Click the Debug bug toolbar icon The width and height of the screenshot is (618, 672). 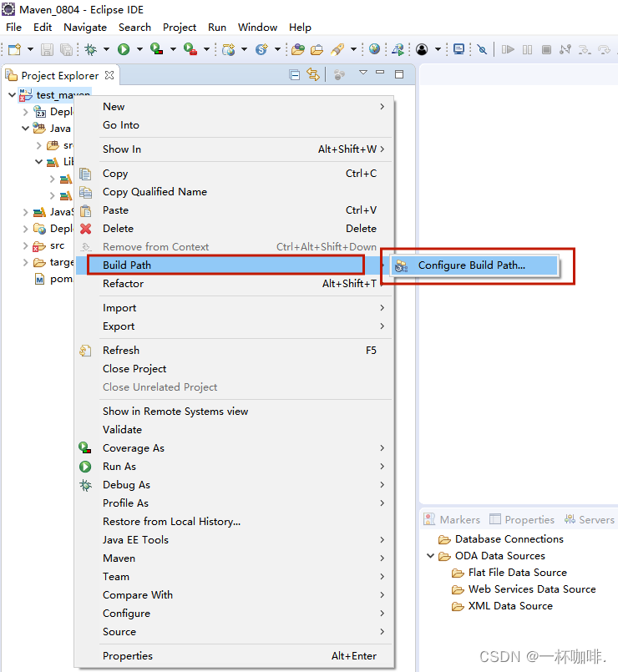(90, 50)
